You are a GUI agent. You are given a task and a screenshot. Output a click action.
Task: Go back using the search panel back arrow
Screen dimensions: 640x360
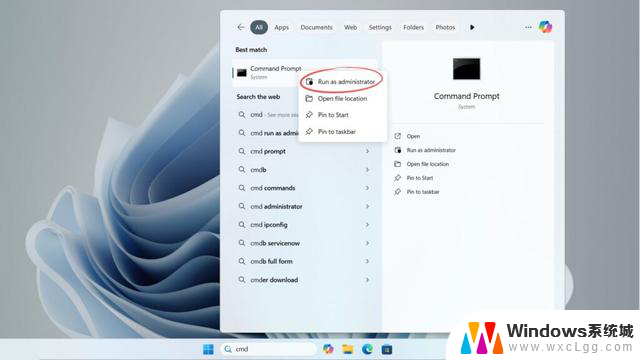coord(240,27)
